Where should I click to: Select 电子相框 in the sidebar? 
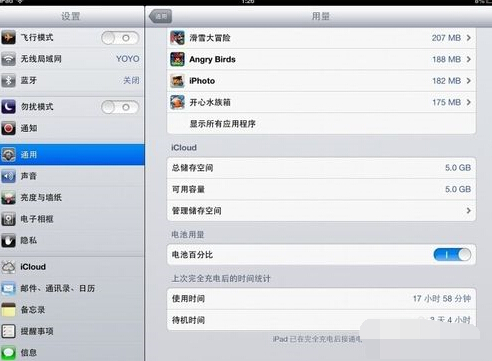tap(72, 219)
